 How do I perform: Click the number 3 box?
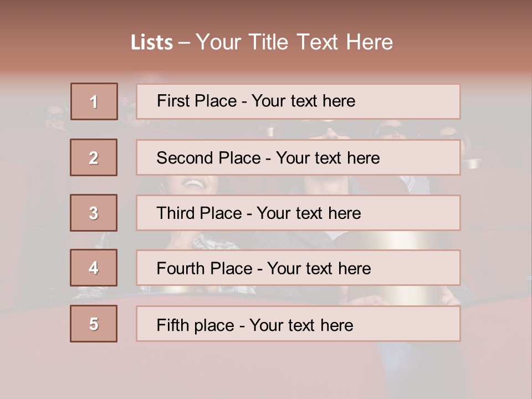[x=94, y=213]
